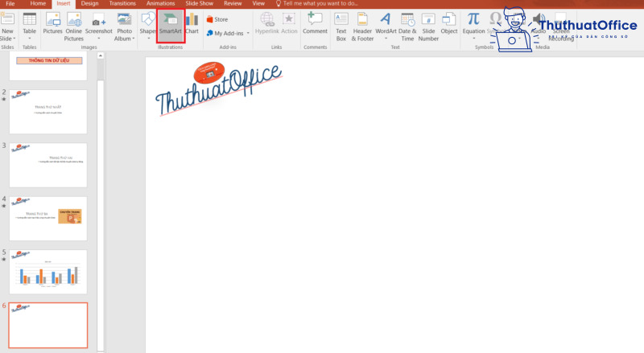Insert a Comment
Image resolution: width=644 pixels, height=353 pixels.
tap(315, 24)
